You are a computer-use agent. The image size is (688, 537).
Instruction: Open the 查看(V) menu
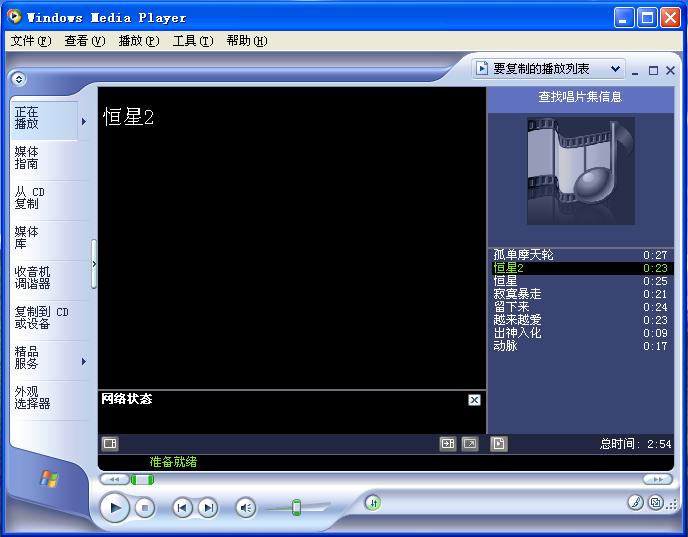tap(85, 41)
